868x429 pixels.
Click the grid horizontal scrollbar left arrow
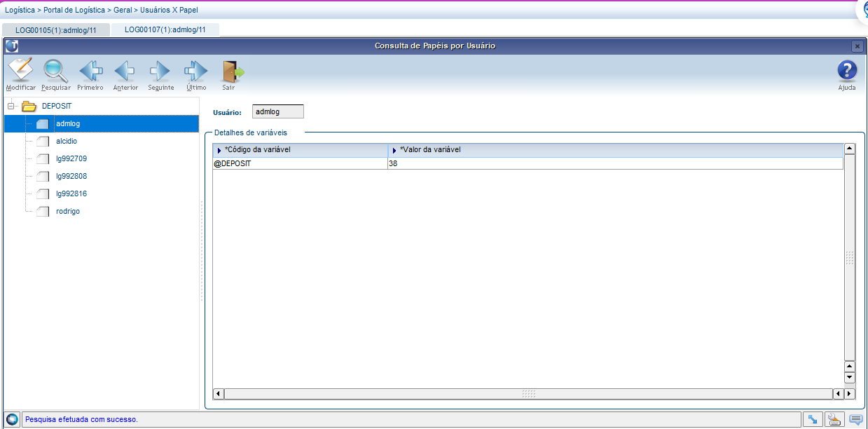(x=219, y=393)
